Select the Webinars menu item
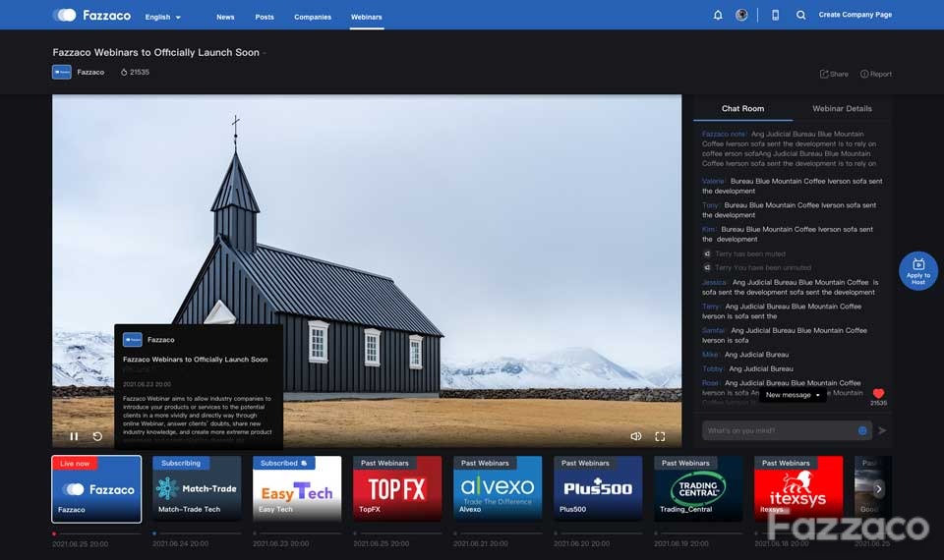The image size is (944, 560). click(366, 17)
